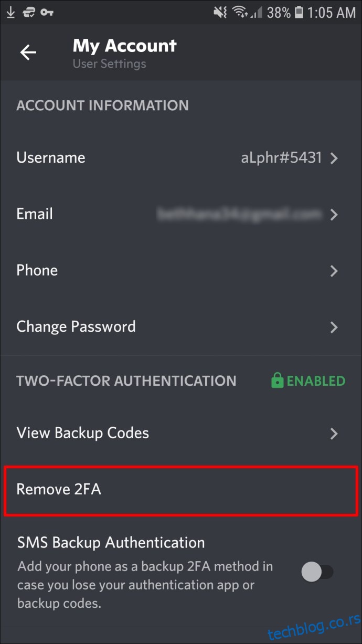The height and width of the screenshot is (644, 362).
Task: Tap the back arrow icon
Action: 28,52
